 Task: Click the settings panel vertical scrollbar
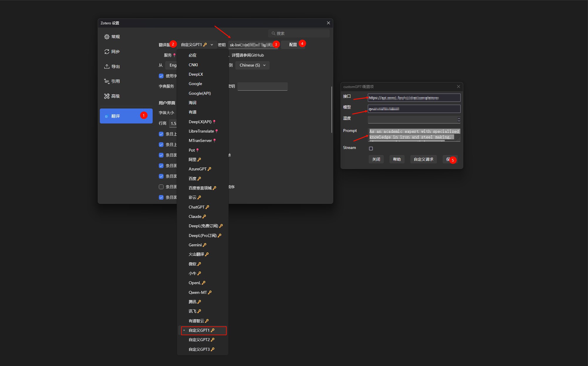331,109
